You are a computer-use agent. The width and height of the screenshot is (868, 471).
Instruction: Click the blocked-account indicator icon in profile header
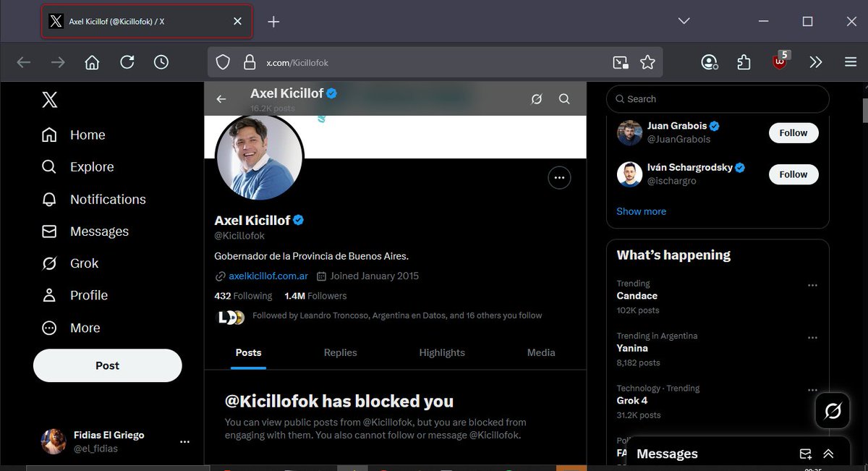[537, 98]
